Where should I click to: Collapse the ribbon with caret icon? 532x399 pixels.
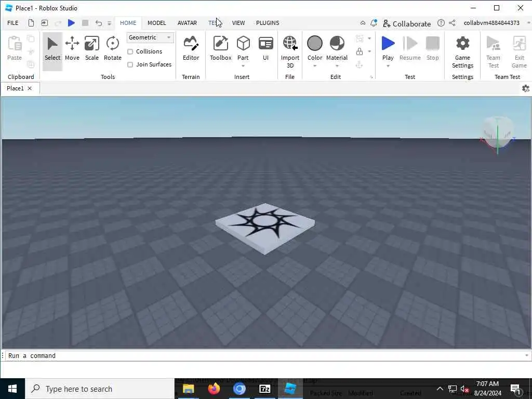click(363, 23)
